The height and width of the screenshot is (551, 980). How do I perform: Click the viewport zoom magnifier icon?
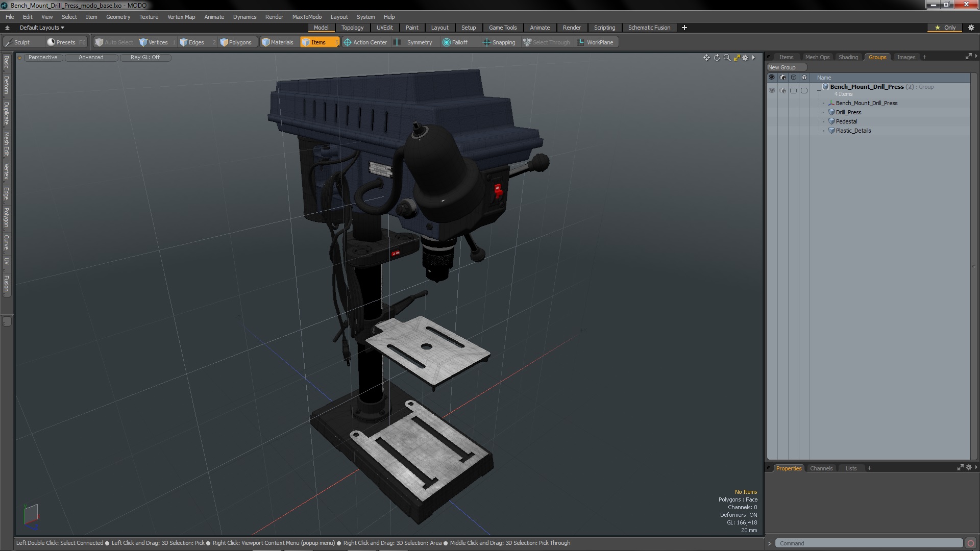(x=727, y=58)
